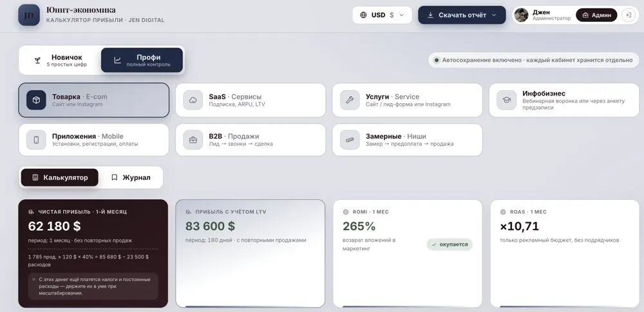The height and width of the screenshot is (312, 644).
Task: Open the Журнал tab
Action: tap(131, 177)
